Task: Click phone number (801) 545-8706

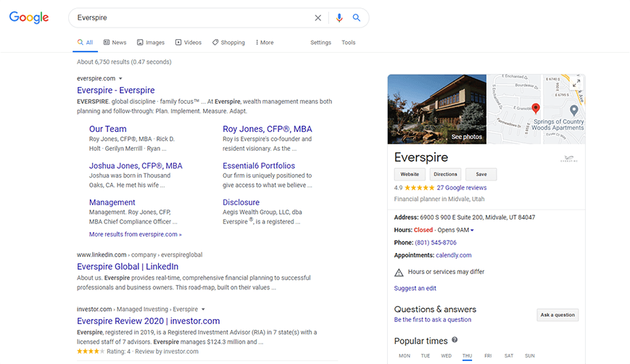Action: (436, 243)
